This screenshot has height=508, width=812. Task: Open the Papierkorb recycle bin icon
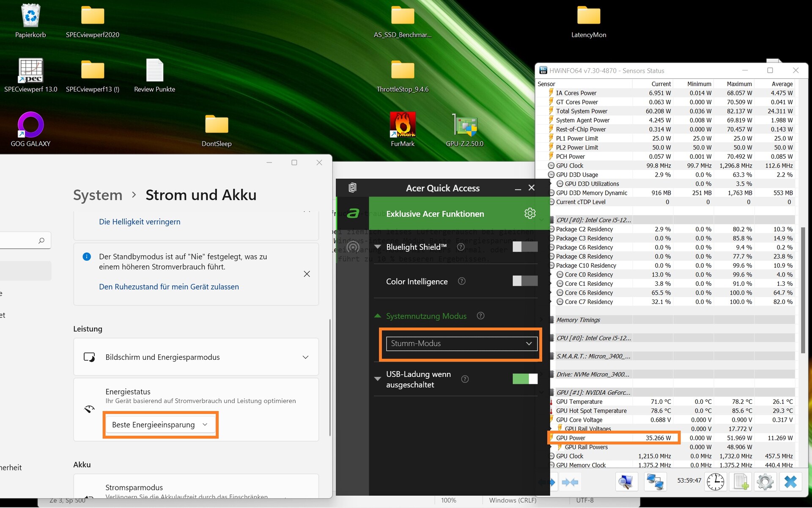pos(30,20)
